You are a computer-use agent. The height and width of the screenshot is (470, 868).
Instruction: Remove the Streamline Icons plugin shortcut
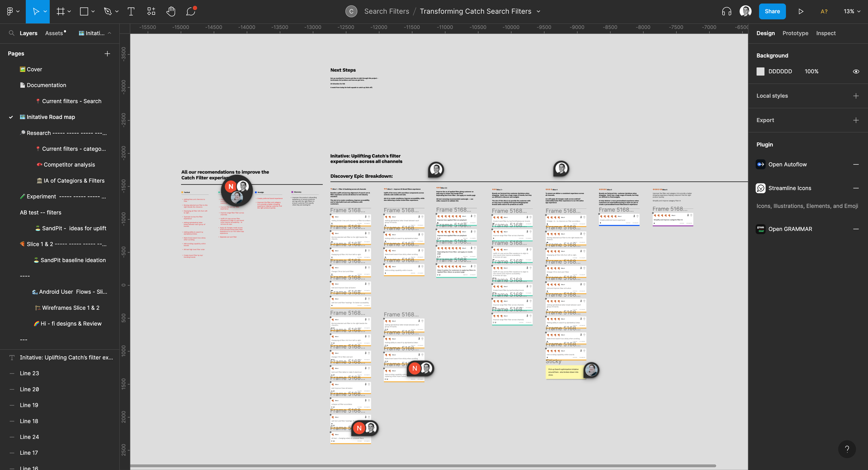[856, 188]
